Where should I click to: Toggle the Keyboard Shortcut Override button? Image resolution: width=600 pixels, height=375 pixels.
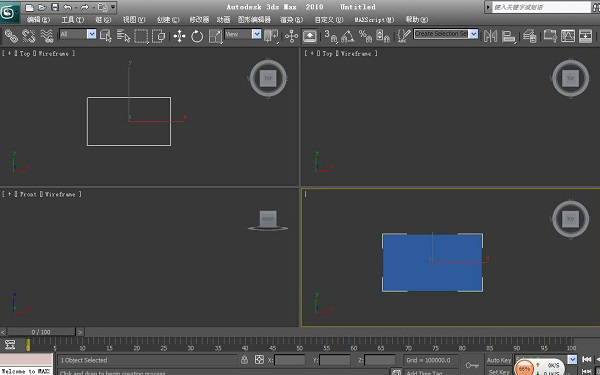[x=310, y=36]
